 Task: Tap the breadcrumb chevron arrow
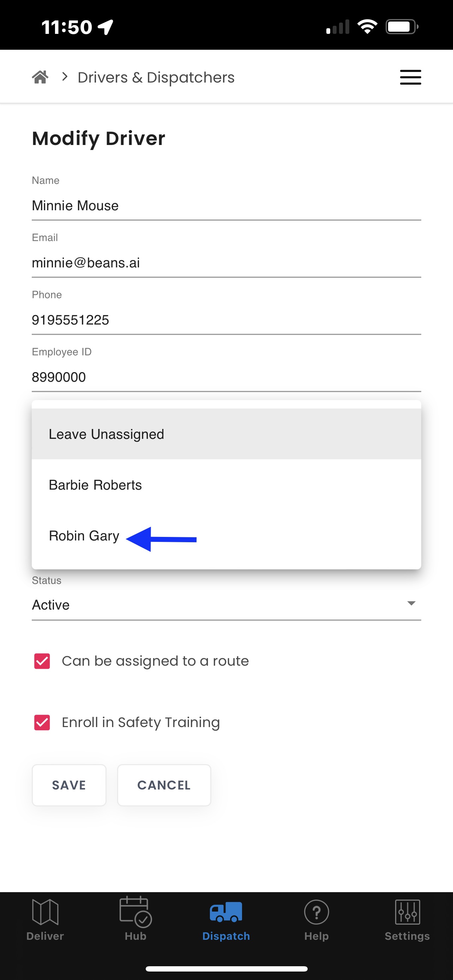tap(65, 77)
